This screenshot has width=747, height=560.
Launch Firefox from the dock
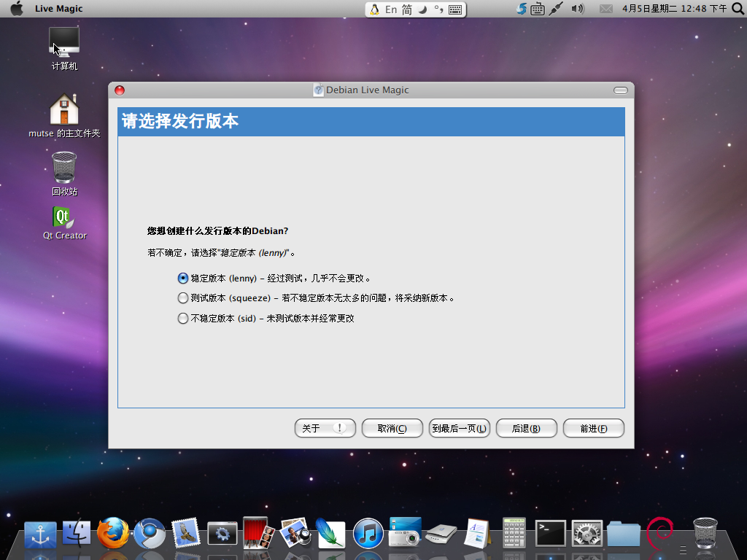[113, 532]
